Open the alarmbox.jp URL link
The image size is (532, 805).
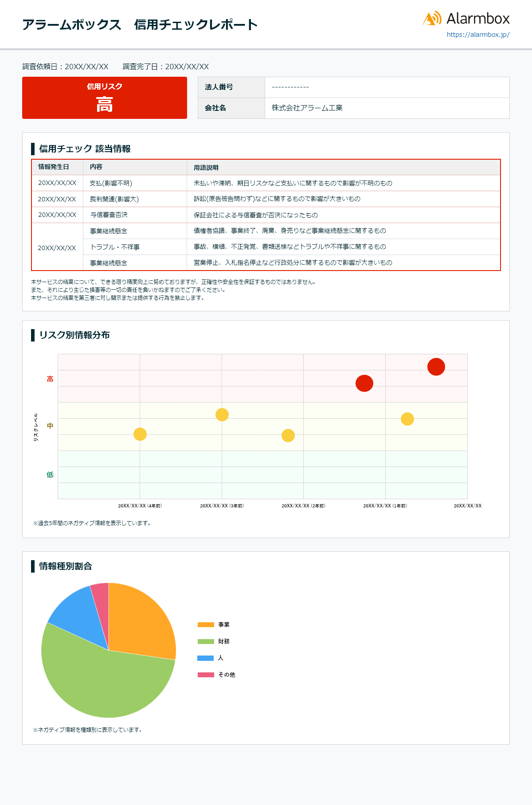[478, 35]
